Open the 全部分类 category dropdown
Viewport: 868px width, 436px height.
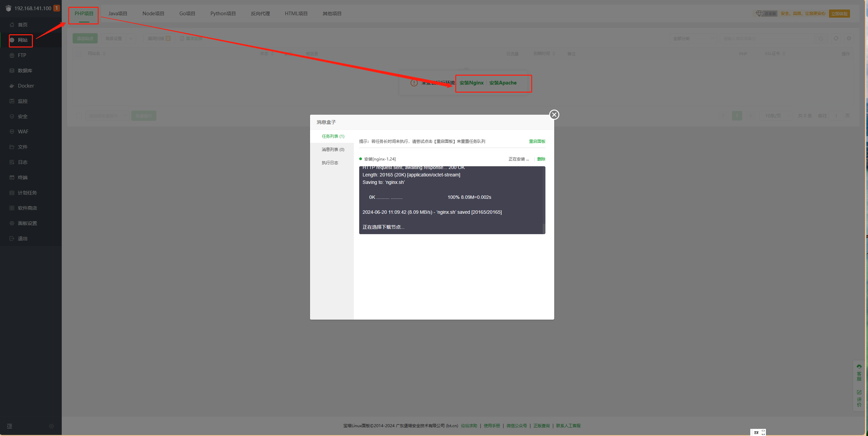693,38
